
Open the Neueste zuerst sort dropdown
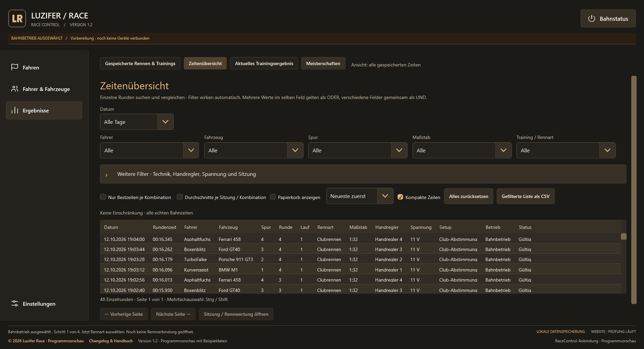(x=360, y=196)
